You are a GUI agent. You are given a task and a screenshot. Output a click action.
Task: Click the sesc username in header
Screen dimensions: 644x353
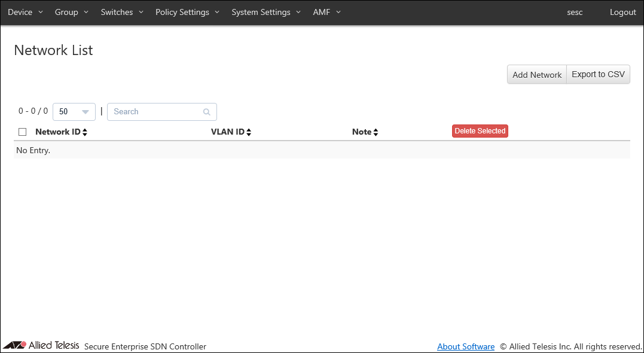(575, 13)
